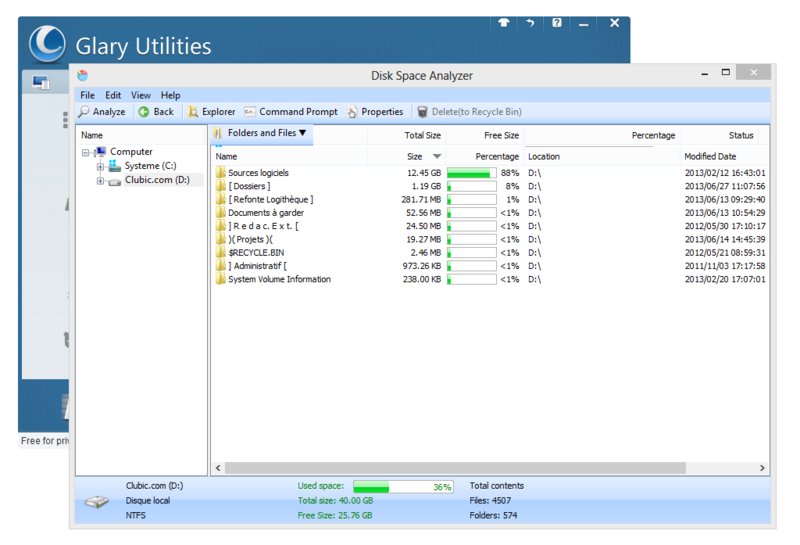
Task: Click the Disque local label
Action: [148, 501]
